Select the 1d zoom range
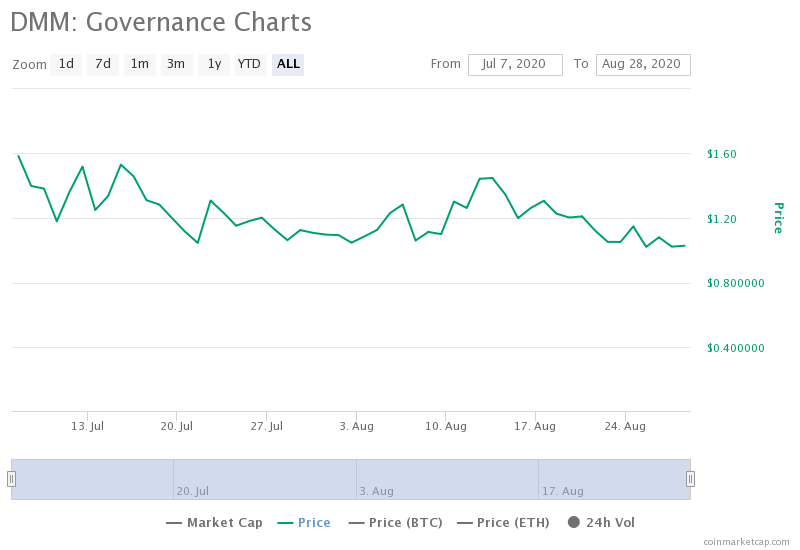 (66, 64)
